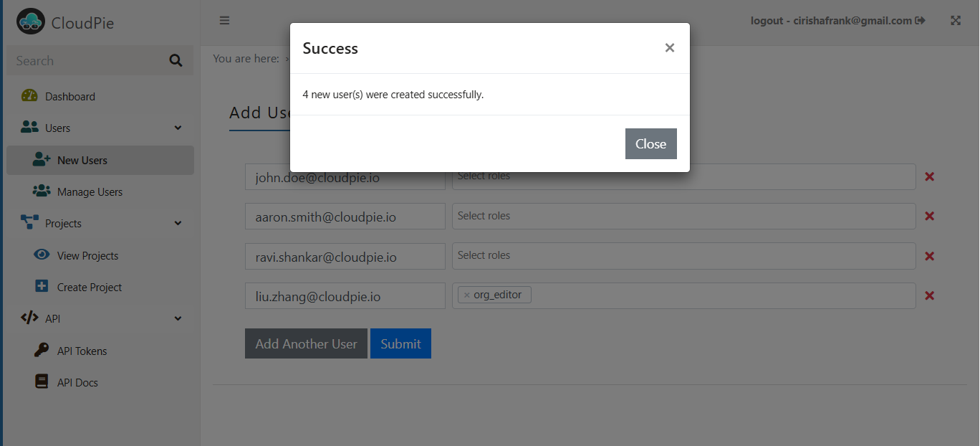Click the Close button in dialog
Image resolution: width=980 pixels, height=446 pixels.
[650, 143]
